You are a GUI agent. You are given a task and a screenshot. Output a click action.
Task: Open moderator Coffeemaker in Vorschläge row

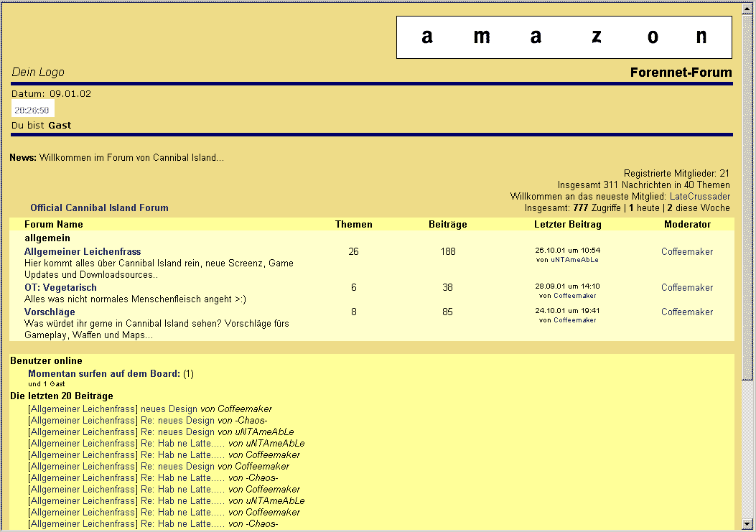(x=687, y=312)
